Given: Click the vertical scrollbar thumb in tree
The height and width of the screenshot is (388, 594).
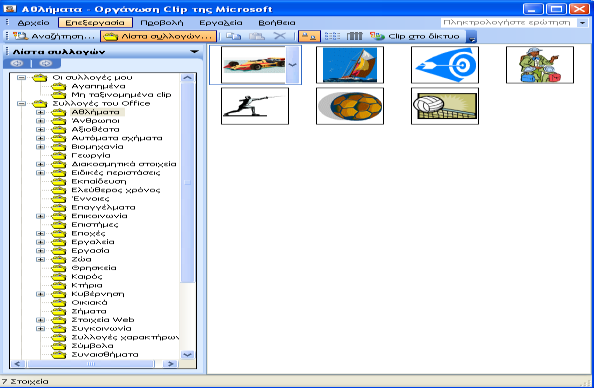Looking at the screenshot, I should click(x=188, y=183).
